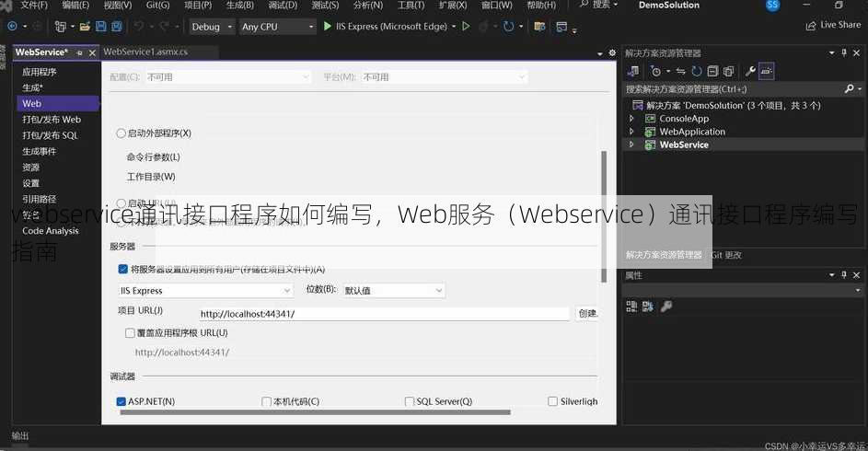Select the Code Analysis page
Image resolution: width=868 pixels, height=451 pixels.
(x=51, y=231)
